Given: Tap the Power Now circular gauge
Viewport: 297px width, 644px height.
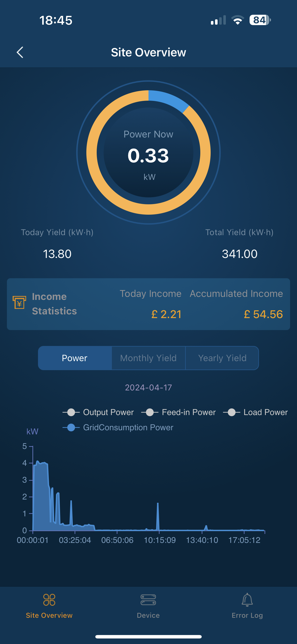Looking at the screenshot, I should [148, 152].
